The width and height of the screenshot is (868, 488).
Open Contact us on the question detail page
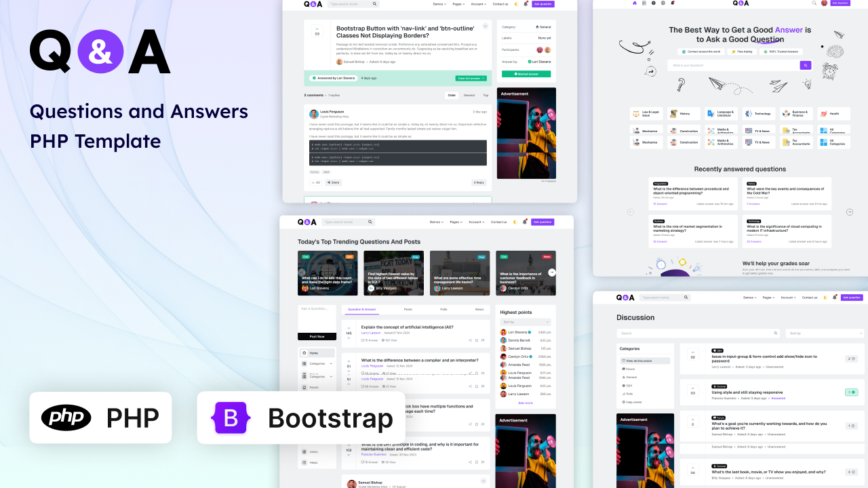pyautogui.click(x=500, y=4)
